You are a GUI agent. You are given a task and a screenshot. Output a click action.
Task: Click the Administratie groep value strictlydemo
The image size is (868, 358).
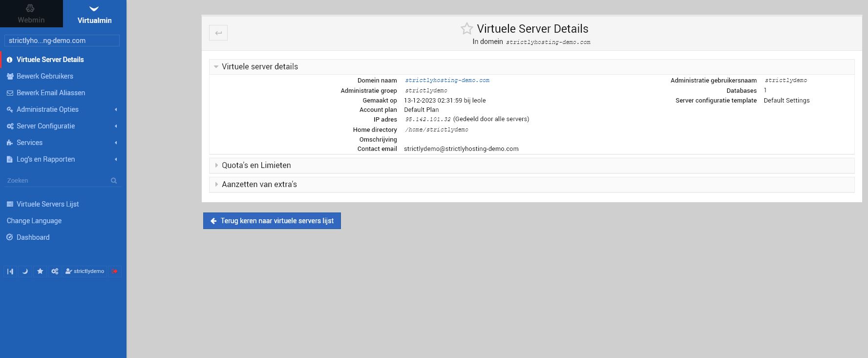[x=426, y=90]
